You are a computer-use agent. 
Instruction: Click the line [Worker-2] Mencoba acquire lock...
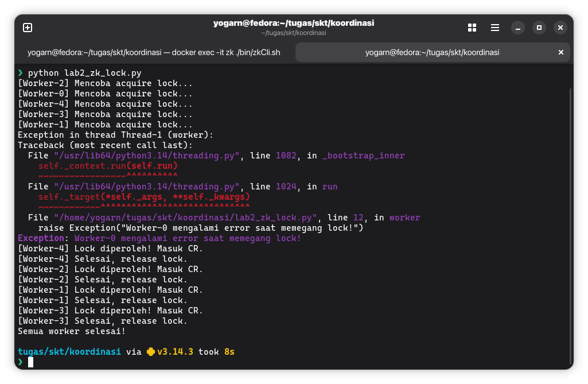105,83
